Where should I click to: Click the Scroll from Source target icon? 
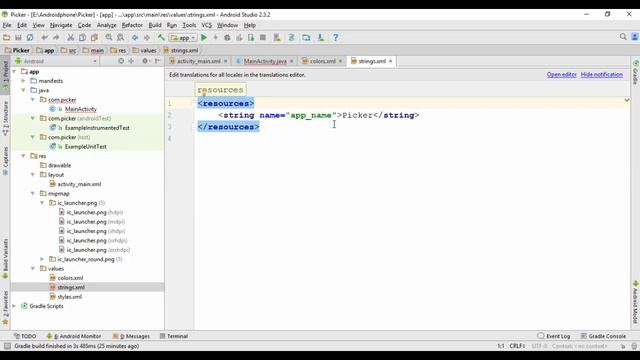tap(121, 61)
